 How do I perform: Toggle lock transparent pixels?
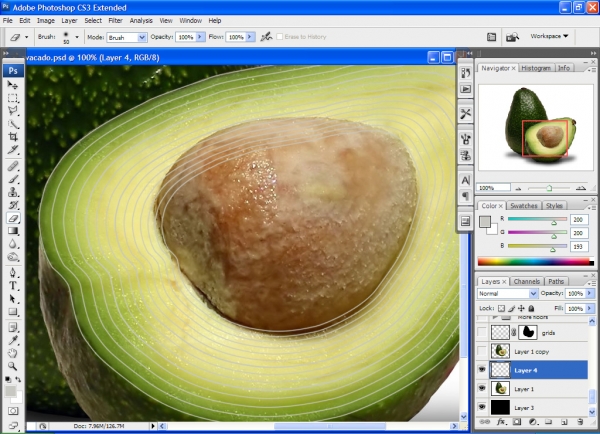tap(501, 308)
